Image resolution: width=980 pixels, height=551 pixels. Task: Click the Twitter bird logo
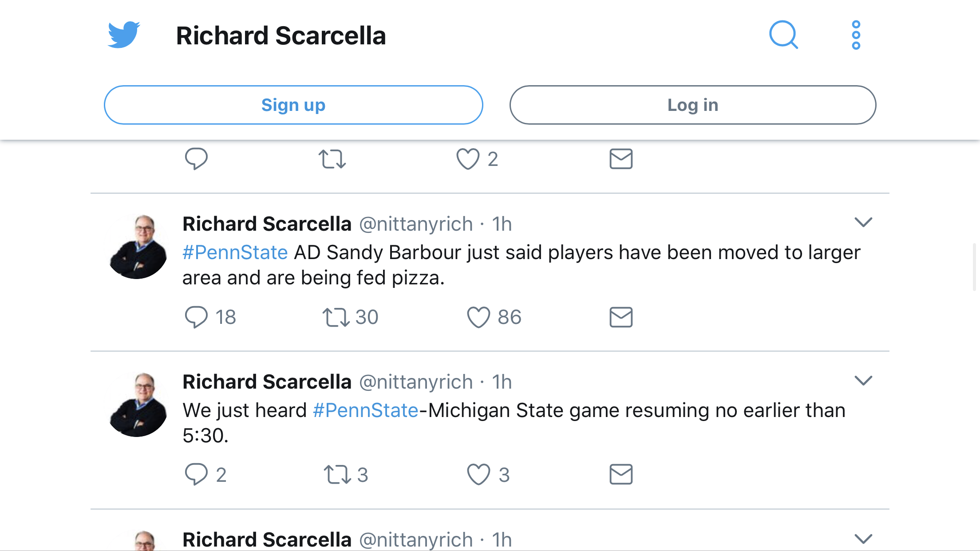point(124,35)
